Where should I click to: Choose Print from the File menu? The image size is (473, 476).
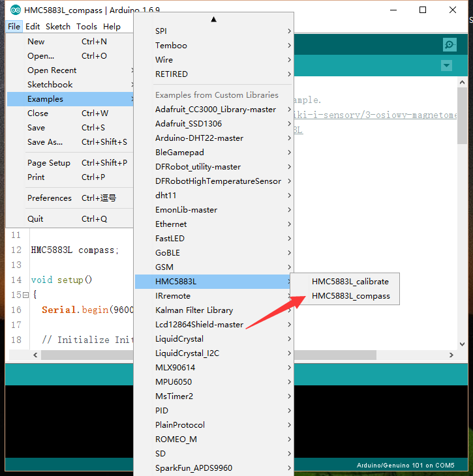coord(70,177)
